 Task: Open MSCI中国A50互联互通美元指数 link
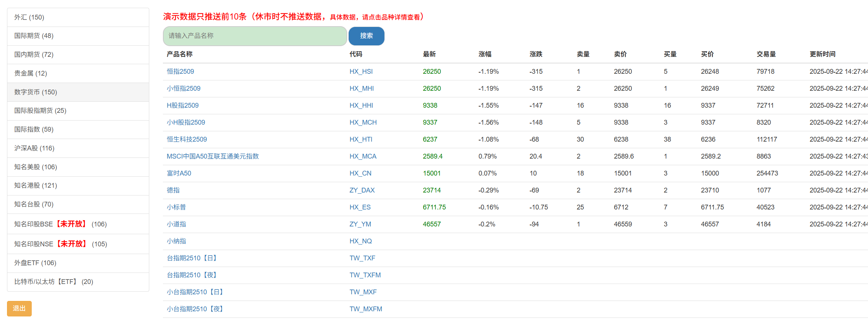(213, 156)
